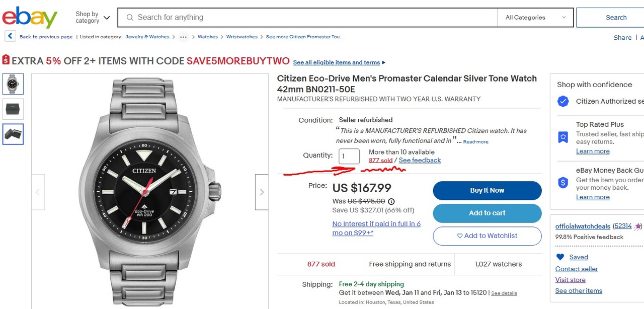Click the search magnifier icon
Viewport: 644px width, 309px height.
coord(130,18)
